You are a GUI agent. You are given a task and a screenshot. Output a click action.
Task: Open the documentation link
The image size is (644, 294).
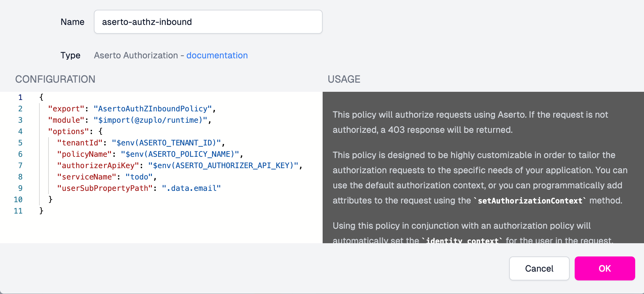pos(217,56)
